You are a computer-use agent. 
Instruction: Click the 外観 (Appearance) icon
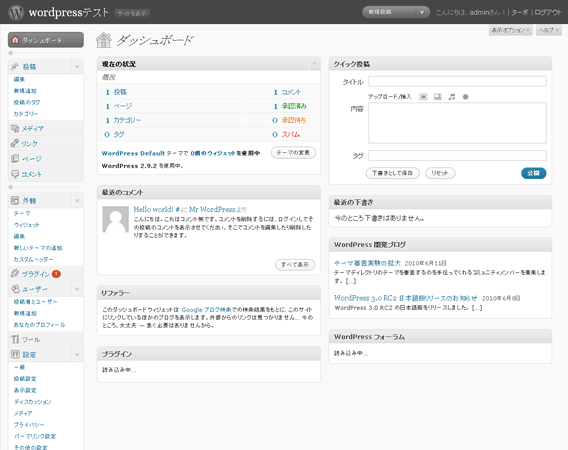click(x=15, y=200)
